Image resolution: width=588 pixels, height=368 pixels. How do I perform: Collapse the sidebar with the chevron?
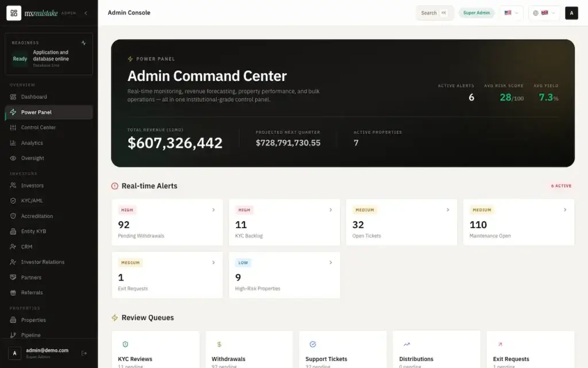(x=86, y=13)
